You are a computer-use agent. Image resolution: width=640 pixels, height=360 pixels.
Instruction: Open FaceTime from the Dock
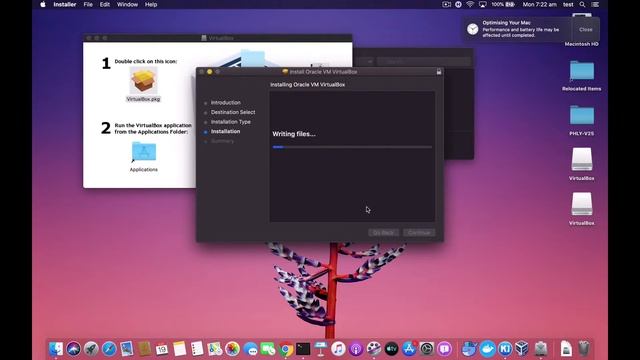point(268,349)
